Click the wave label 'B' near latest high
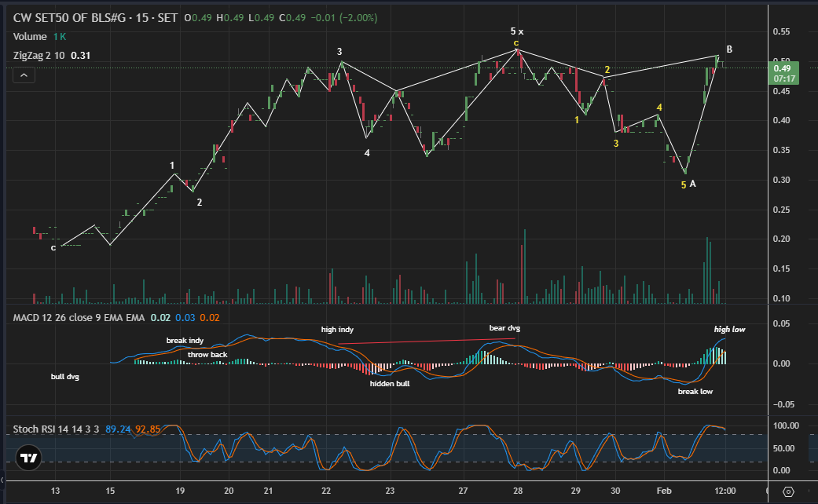818x504 pixels. click(729, 49)
